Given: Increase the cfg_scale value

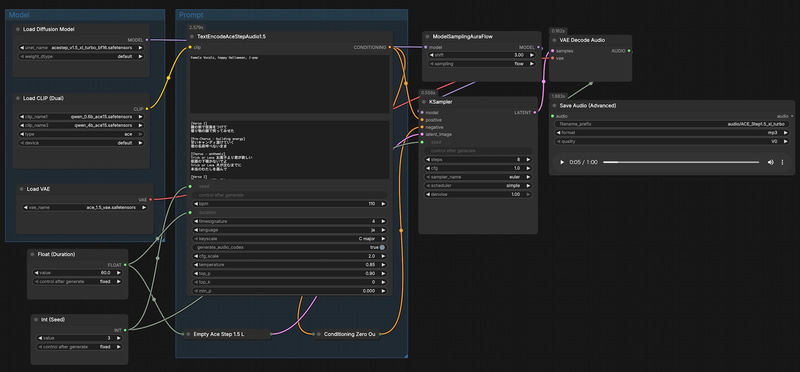Looking at the screenshot, I should 383,256.
